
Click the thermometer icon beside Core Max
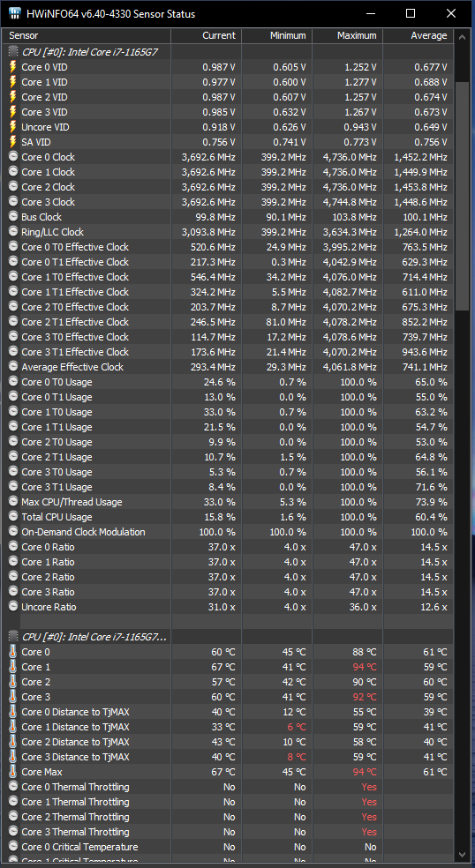point(13,771)
